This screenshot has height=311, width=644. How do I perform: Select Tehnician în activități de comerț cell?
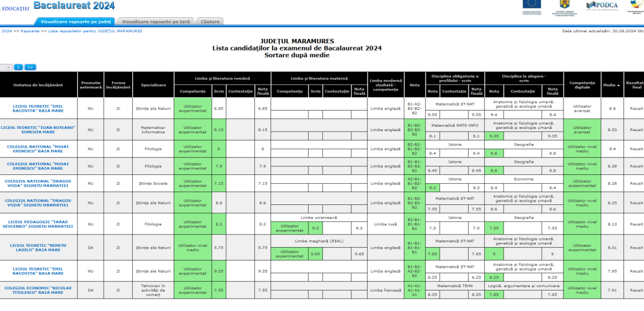(x=154, y=290)
